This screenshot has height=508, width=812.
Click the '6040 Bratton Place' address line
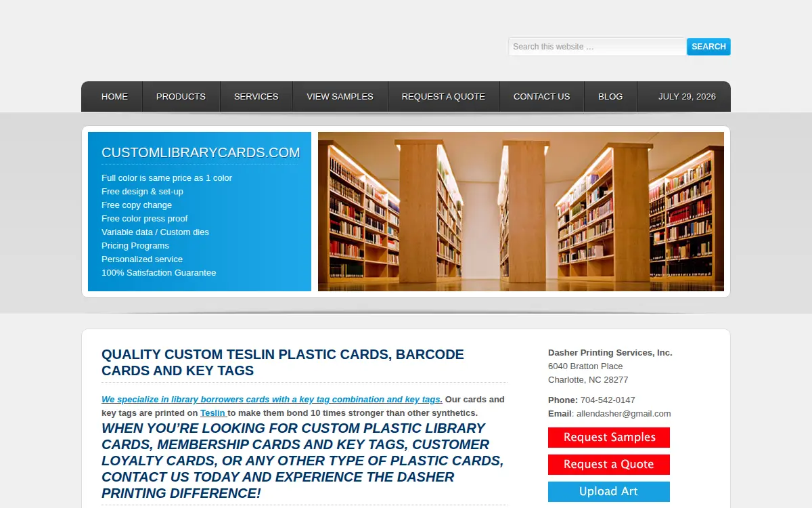coord(585,366)
